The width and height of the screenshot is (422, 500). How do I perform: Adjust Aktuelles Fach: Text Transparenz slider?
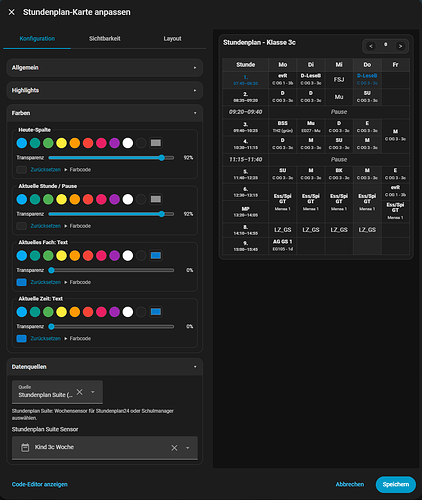111,270
